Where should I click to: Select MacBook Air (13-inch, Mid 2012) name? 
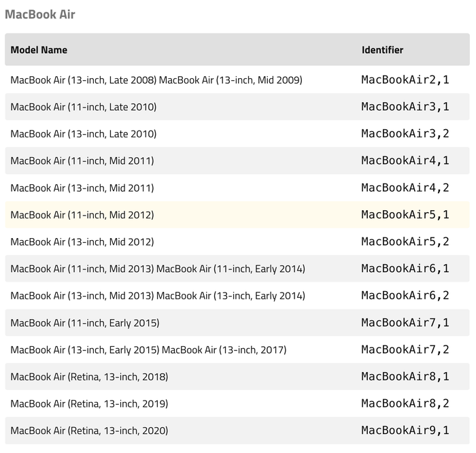click(82, 241)
